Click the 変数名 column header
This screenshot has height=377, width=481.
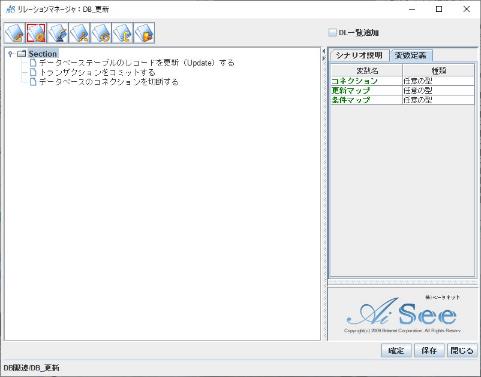[367, 71]
